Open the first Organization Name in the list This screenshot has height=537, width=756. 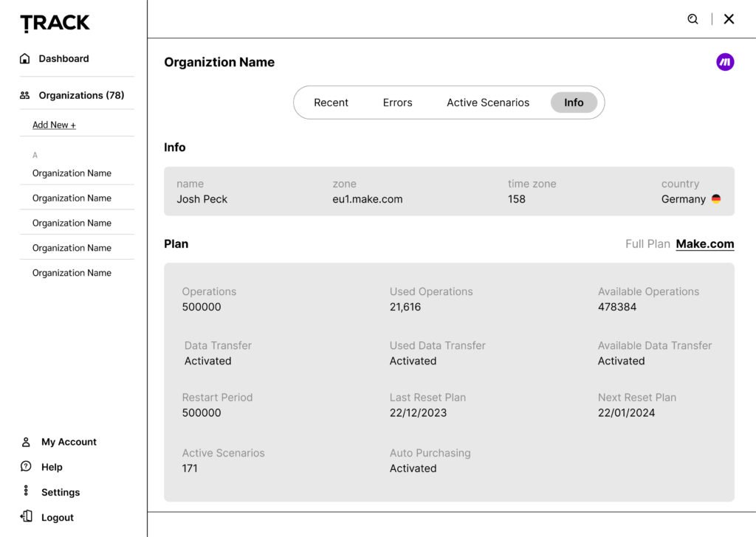click(72, 173)
